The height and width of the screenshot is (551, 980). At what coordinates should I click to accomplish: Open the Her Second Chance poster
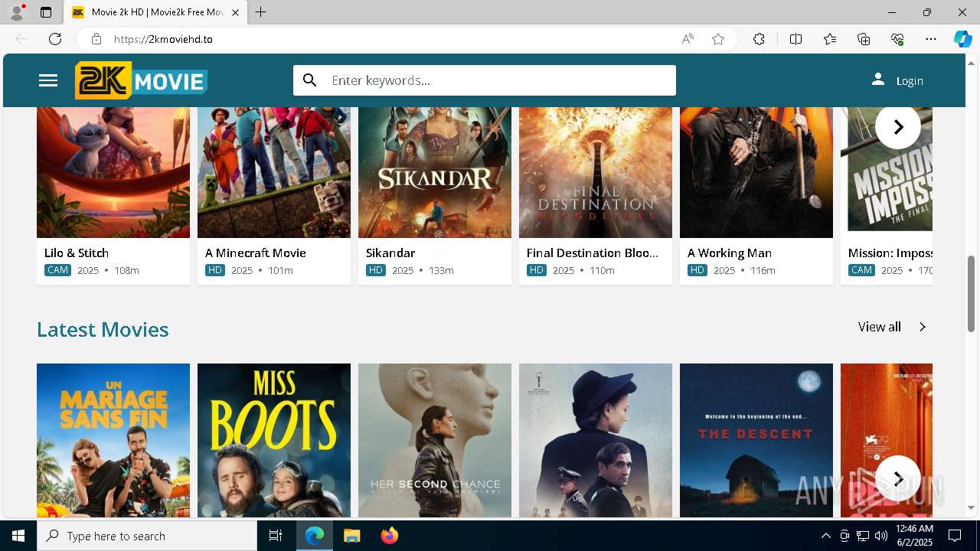[435, 440]
